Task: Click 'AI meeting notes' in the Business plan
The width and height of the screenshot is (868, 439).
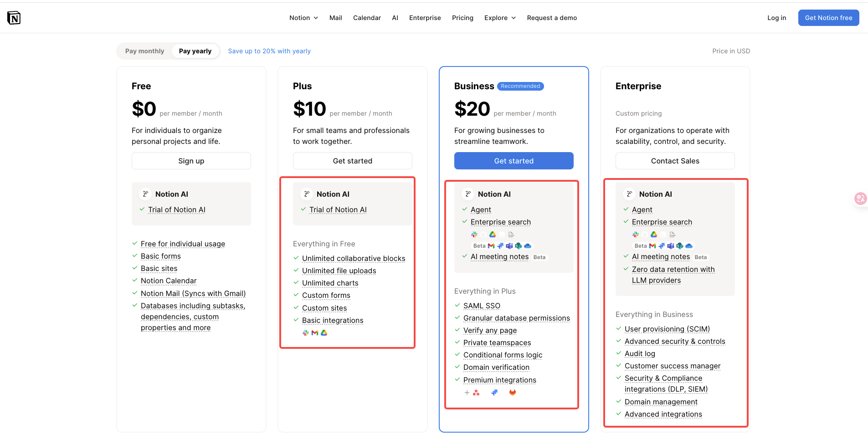Action: pos(499,257)
